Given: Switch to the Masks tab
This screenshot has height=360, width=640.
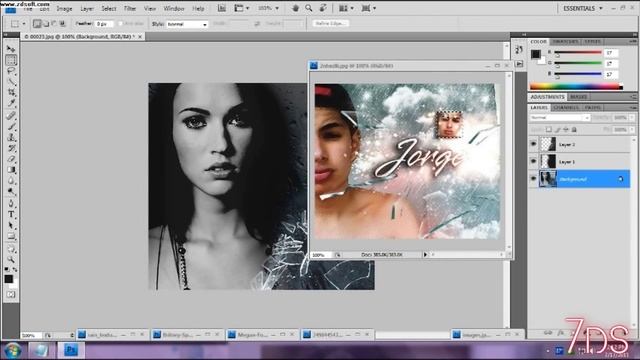Looking at the screenshot, I should (578, 97).
